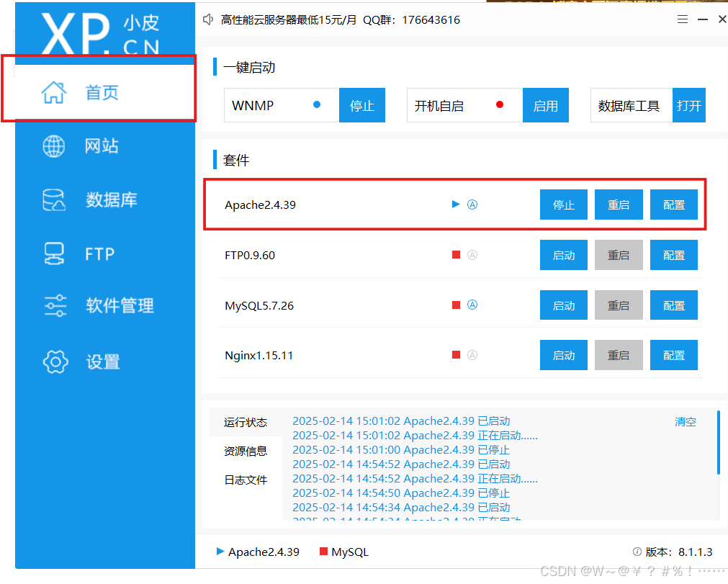Click the globe website icon
The image size is (728, 584).
click(54, 146)
